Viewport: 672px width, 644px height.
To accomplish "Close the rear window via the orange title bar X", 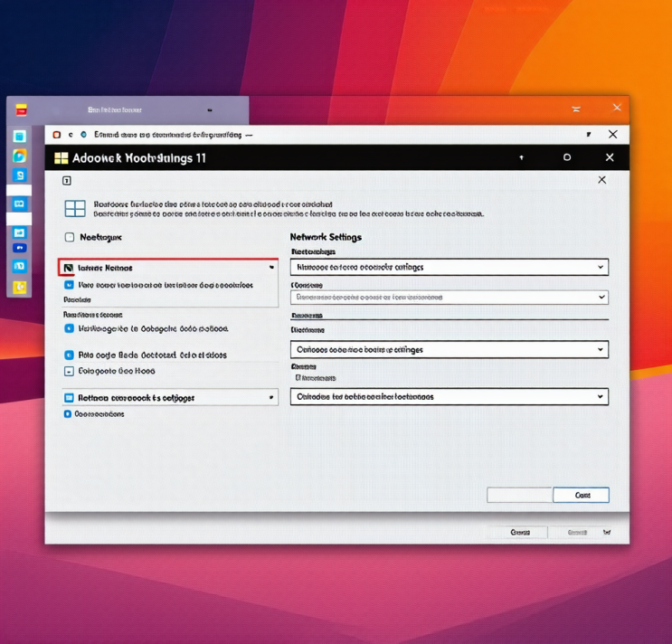I will (x=617, y=108).
